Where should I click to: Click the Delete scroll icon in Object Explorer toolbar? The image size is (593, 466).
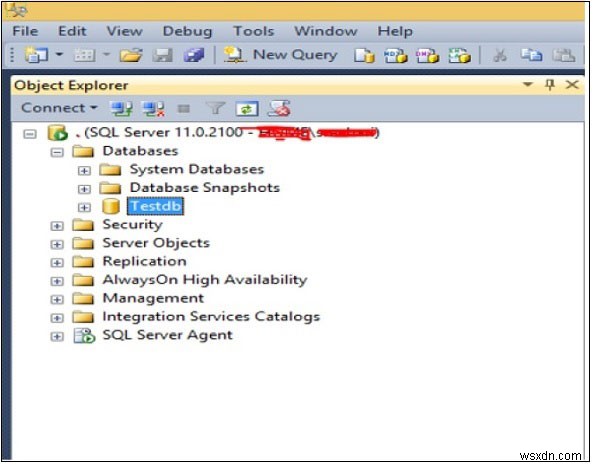(x=279, y=109)
